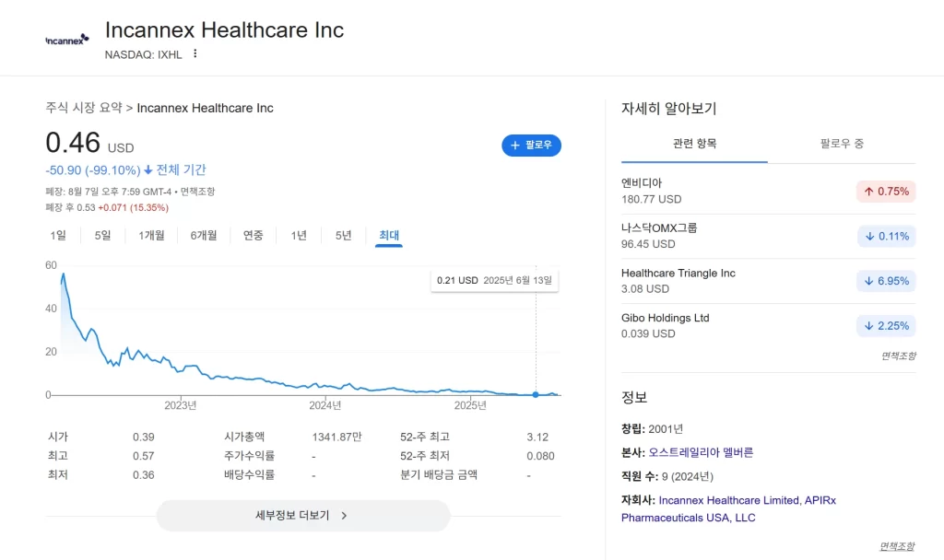
Task: Open the 오스트레일리아 멜버른 headquarters link
Action: tap(701, 452)
